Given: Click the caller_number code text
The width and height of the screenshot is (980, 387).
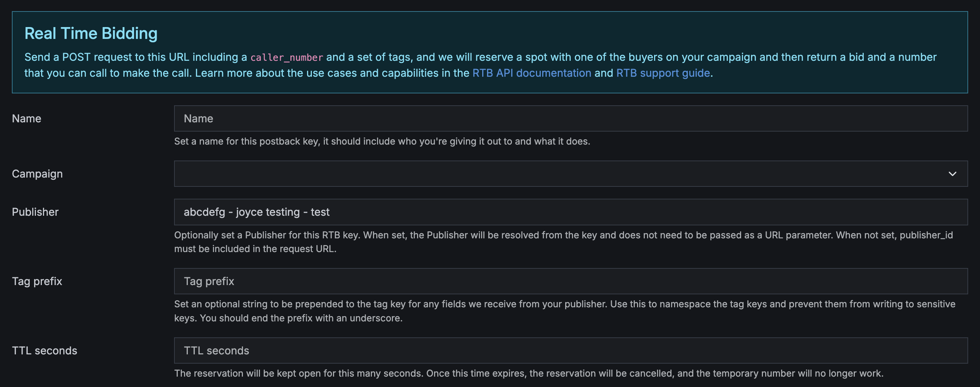Looking at the screenshot, I should coord(286,57).
